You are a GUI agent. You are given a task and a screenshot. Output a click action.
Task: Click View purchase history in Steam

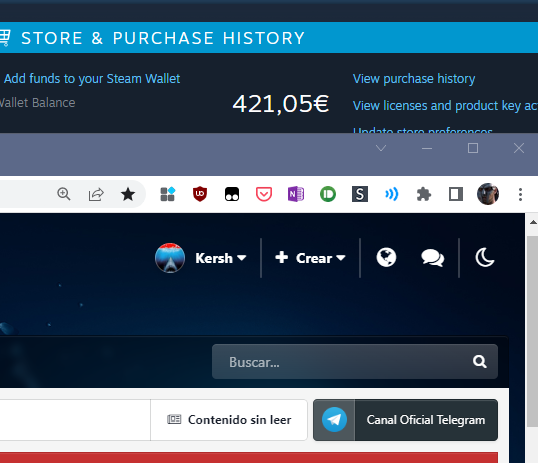[414, 79]
